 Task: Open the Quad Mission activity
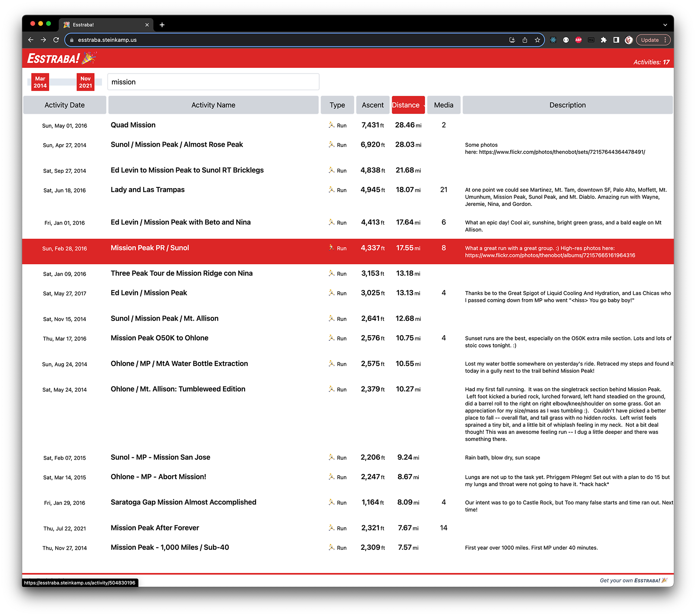pyautogui.click(x=133, y=125)
